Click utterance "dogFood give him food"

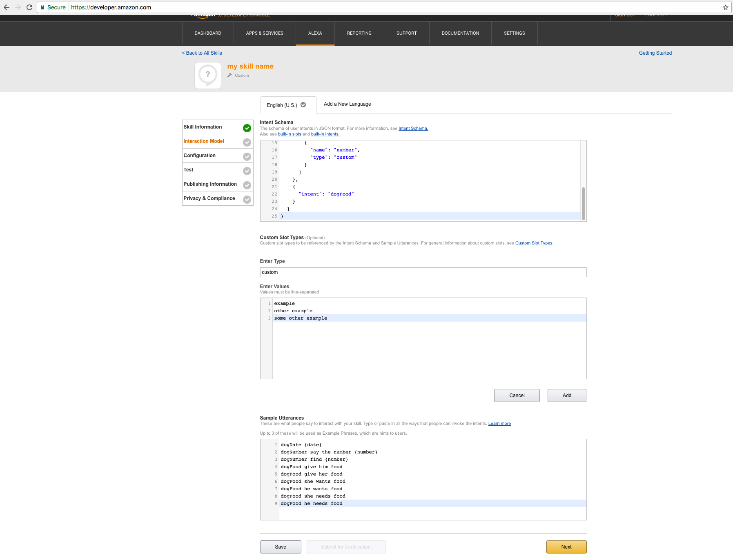coord(312,467)
